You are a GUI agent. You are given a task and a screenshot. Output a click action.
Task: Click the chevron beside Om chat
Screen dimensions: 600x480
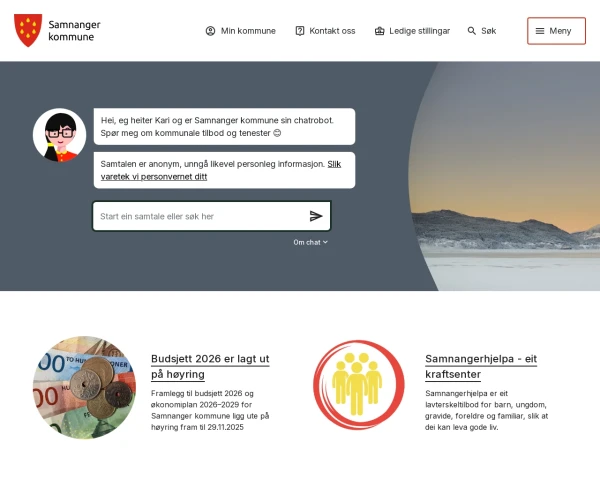tap(325, 242)
